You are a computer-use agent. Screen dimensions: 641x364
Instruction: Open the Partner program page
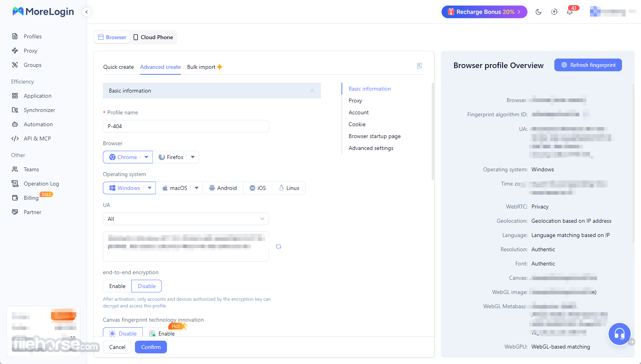pyautogui.click(x=32, y=212)
